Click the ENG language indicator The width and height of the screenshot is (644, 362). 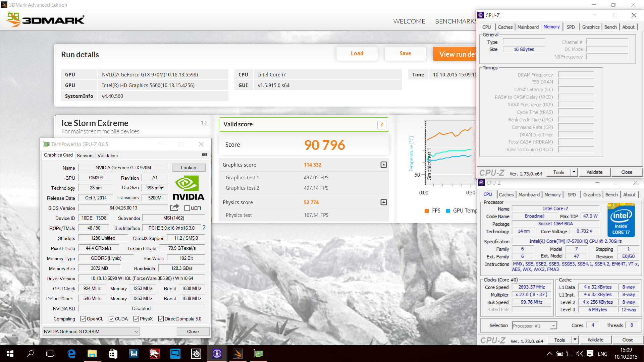pos(602,354)
